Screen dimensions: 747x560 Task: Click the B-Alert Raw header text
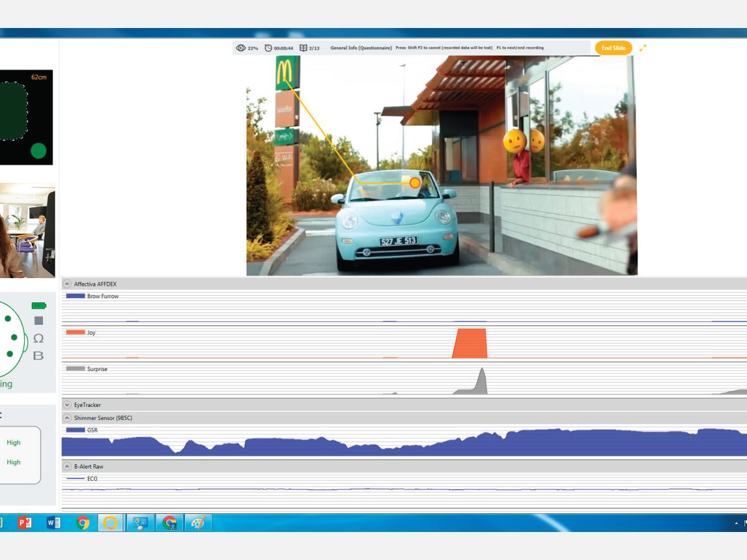(88, 466)
